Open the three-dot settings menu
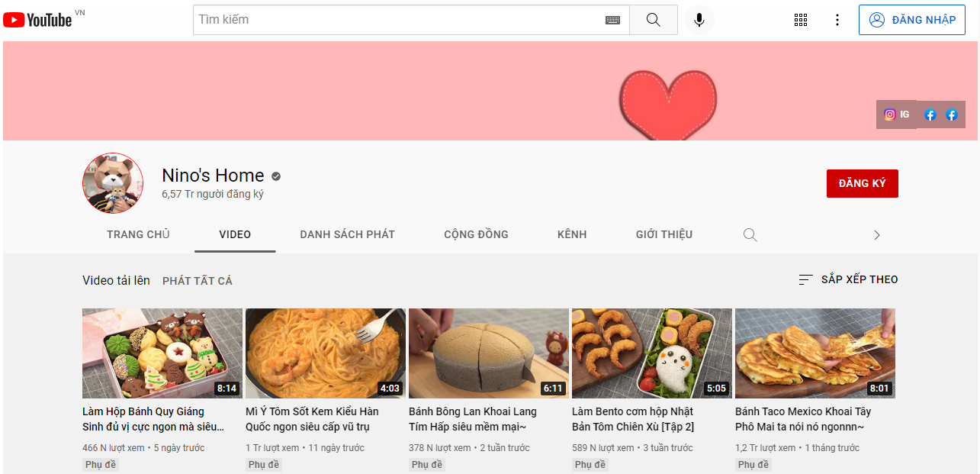Screen dimensions: 980x474 (837, 19)
